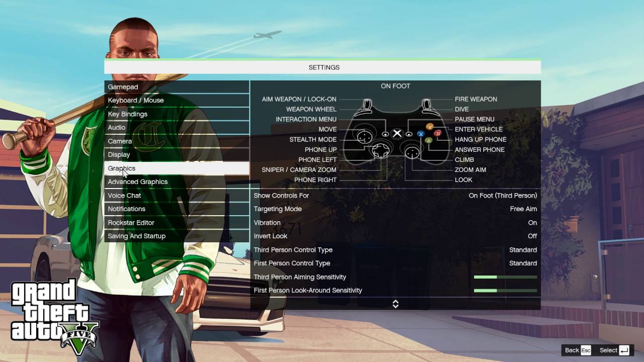Toggle the Invert Look setting
Image resolution: width=644 pixels, height=362 pixels.
coord(395,236)
